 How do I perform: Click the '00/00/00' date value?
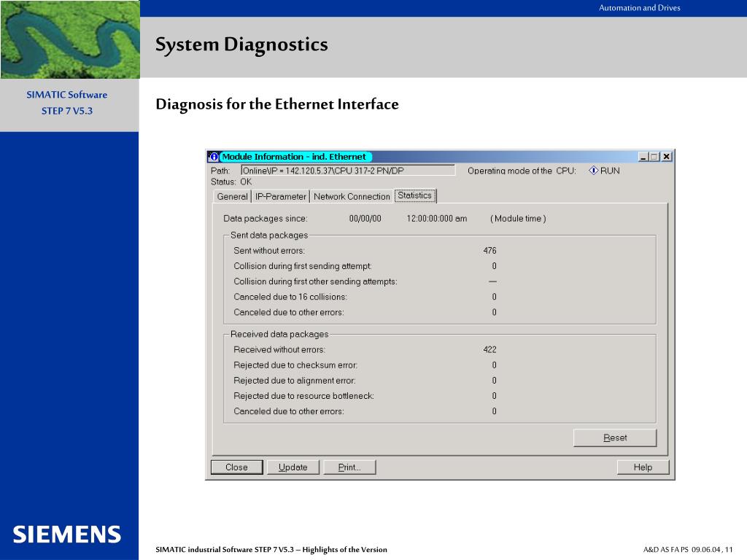point(365,219)
